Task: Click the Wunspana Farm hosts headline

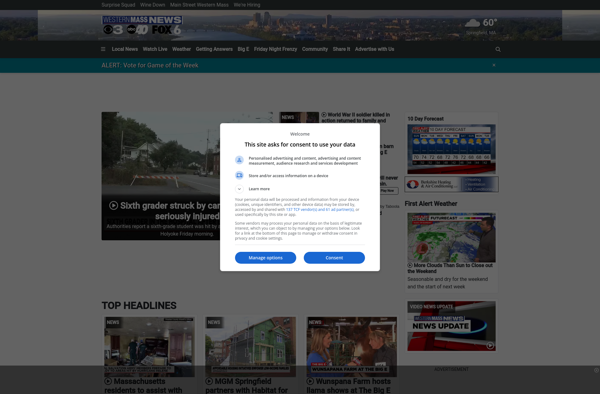Action: [349, 386]
